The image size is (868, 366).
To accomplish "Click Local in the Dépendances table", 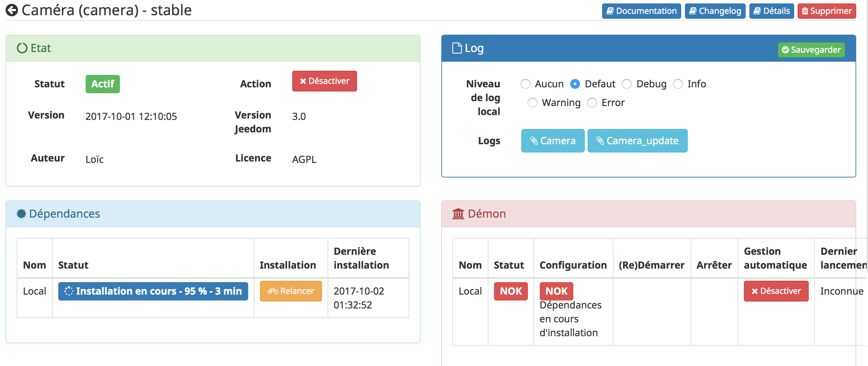I will point(35,291).
